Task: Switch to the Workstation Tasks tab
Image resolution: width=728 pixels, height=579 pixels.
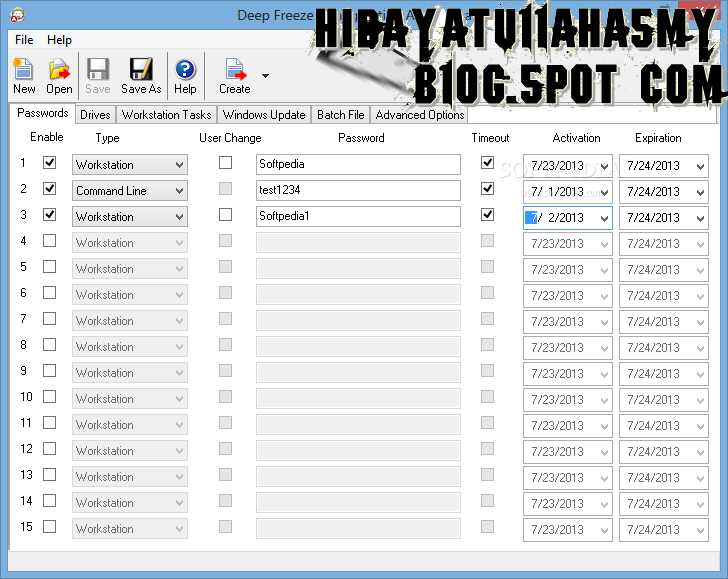Action: tap(166, 115)
